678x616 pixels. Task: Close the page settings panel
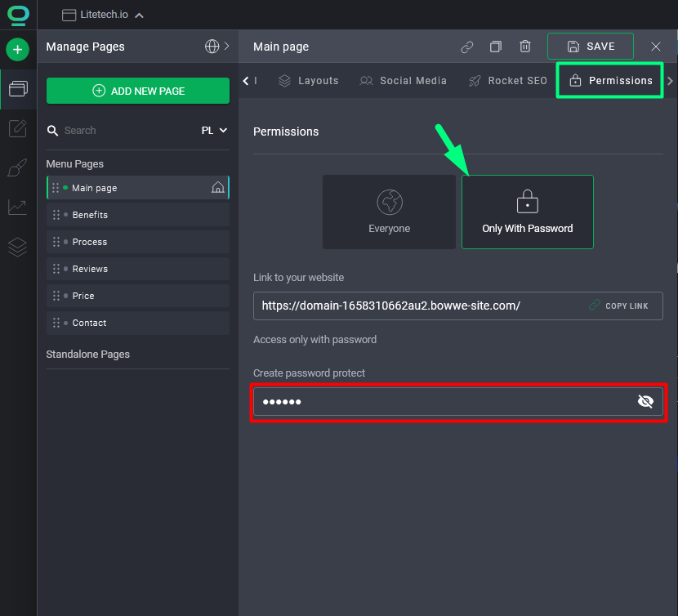(655, 47)
